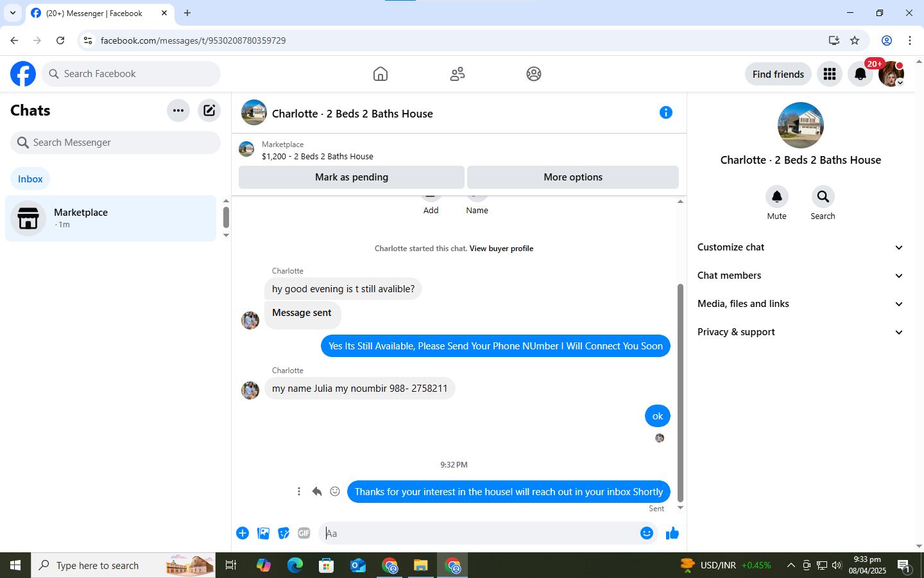Image resolution: width=924 pixels, height=578 pixels.
Task: Click the conversation information icon
Action: pos(666,112)
